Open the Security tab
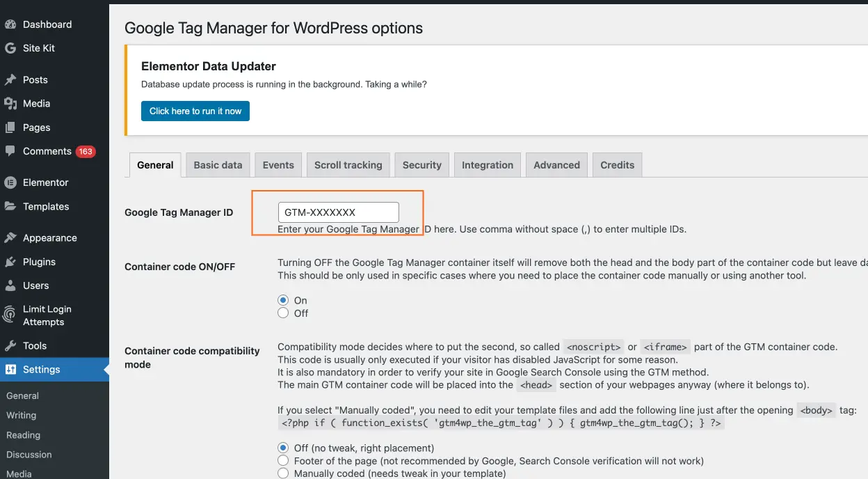 point(422,165)
